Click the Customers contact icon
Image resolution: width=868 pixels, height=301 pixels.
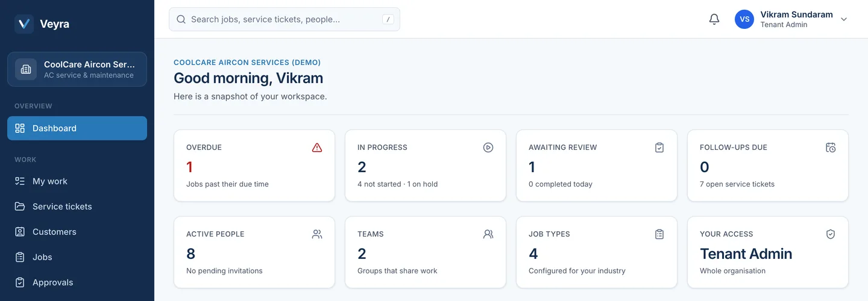click(20, 232)
